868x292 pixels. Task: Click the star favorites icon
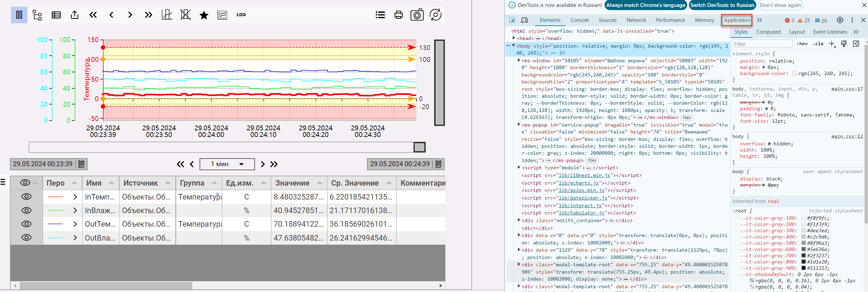[x=204, y=15]
